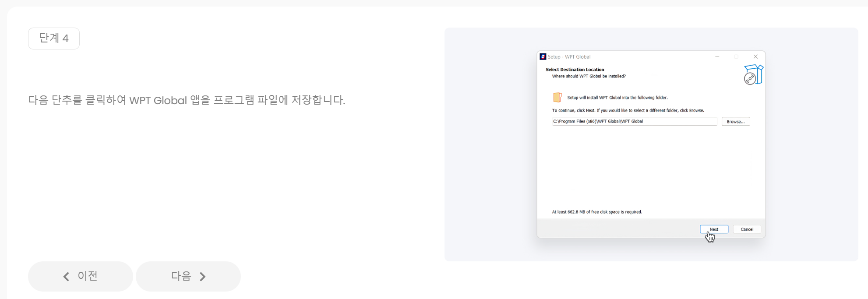Viewport: 868px width, 299px height.
Task: Open the installer screenshot thumbnail
Action: click(651, 144)
